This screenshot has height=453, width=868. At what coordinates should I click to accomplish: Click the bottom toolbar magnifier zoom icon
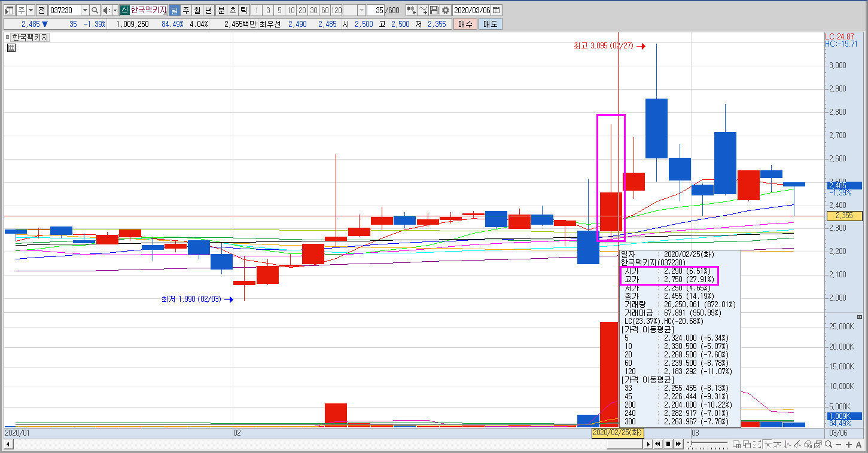coord(829,444)
